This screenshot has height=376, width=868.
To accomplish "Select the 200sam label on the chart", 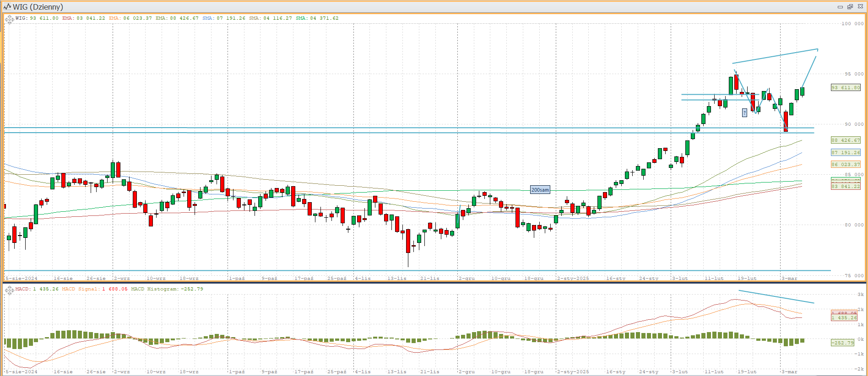I will [x=540, y=190].
